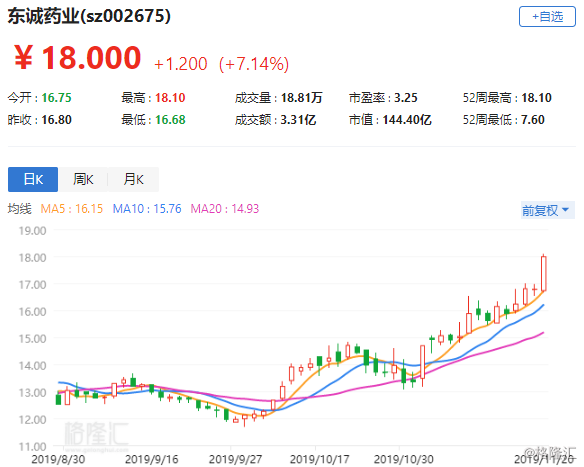Image resolution: width=584 pixels, height=467 pixels.
Task: Click the price change +1.200
Action: tap(181, 64)
